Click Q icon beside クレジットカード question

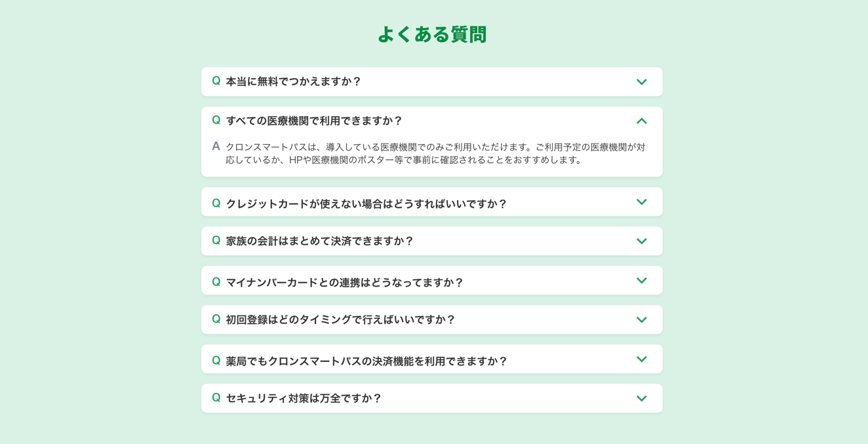tap(216, 203)
